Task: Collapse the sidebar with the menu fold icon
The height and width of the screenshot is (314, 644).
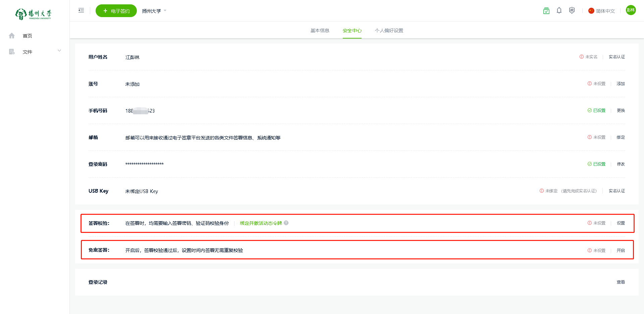Action: click(81, 10)
